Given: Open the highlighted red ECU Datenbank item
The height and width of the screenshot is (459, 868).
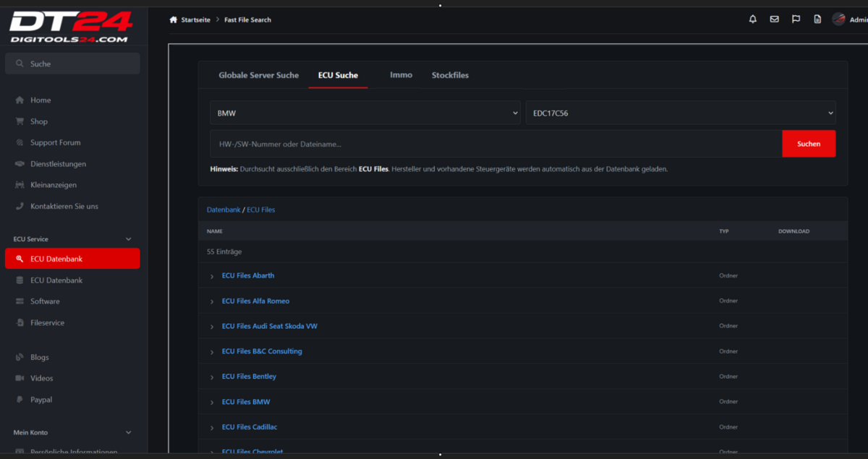Looking at the screenshot, I should 72,259.
